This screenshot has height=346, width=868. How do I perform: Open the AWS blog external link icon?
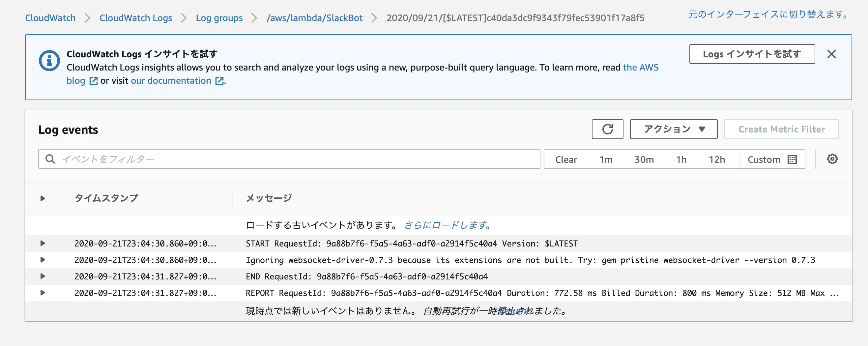[93, 81]
